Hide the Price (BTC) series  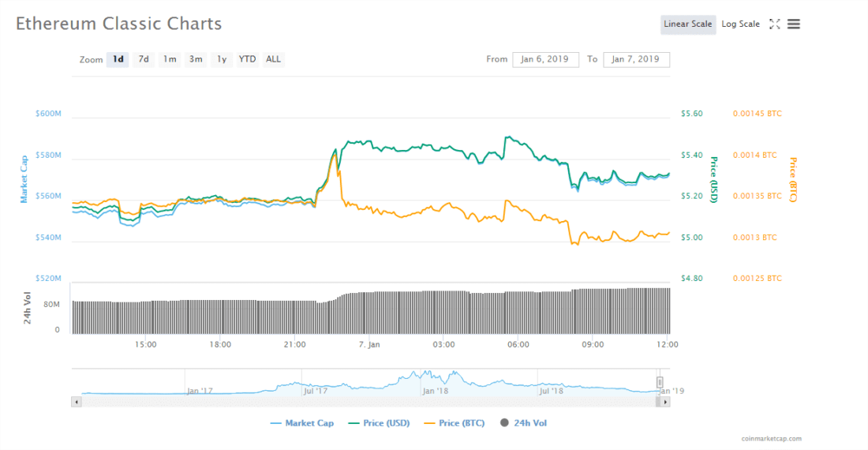(454, 423)
